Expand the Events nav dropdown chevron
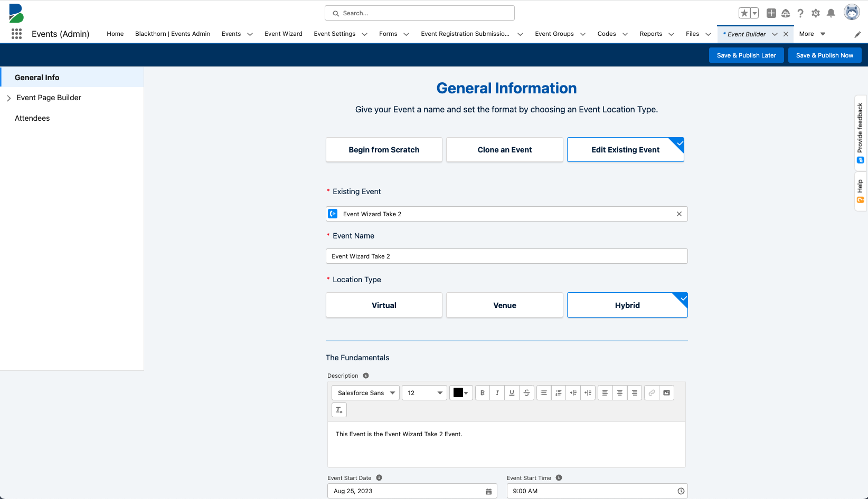868x499 pixels. [250, 34]
